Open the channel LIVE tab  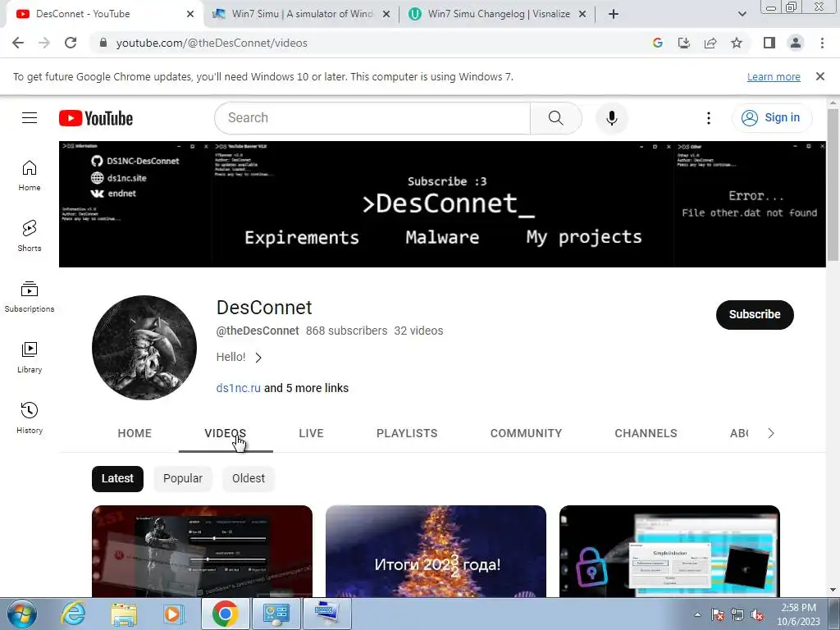point(311,433)
